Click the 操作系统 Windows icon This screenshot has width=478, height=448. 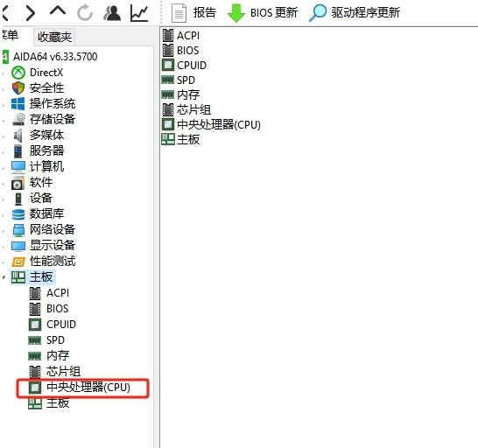coord(18,103)
